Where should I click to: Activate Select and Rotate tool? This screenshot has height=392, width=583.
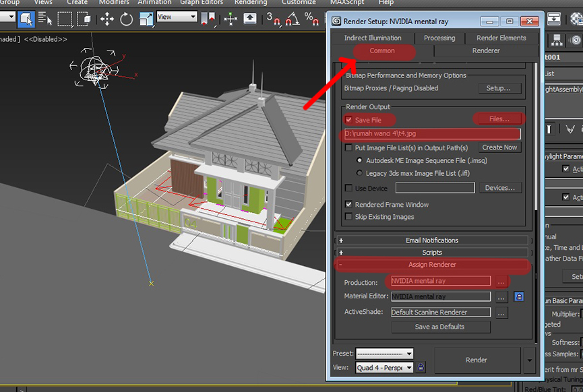pyautogui.click(x=127, y=19)
